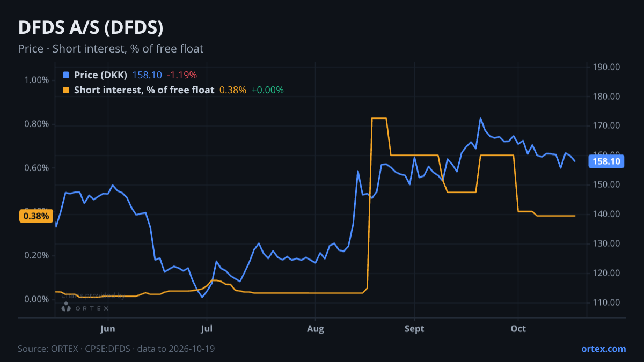Click the 0.60% left axis label
This screenshot has height=362, width=644.
click(x=37, y=168)
